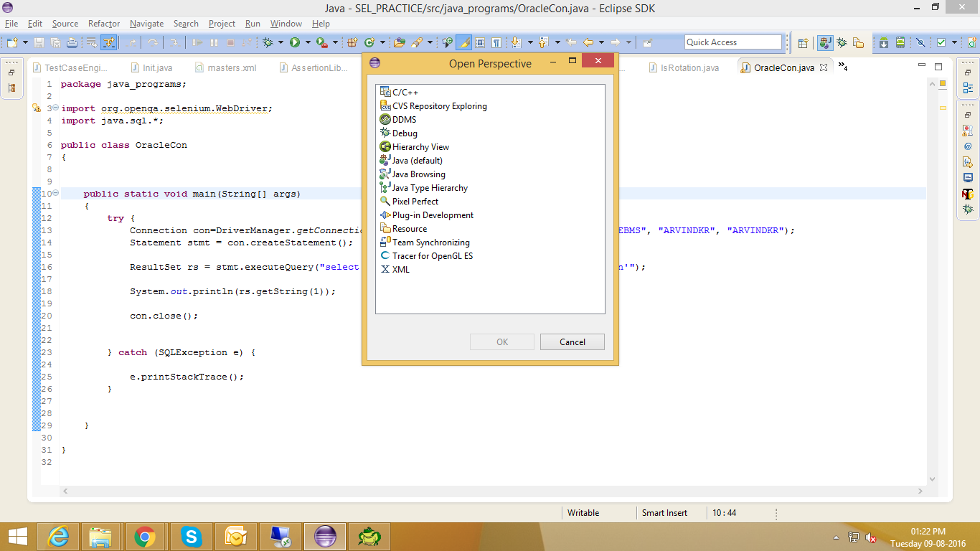Click the Search flashlight toolbar icon
This screenshot has width=980, height=551.
pos(415,42)
